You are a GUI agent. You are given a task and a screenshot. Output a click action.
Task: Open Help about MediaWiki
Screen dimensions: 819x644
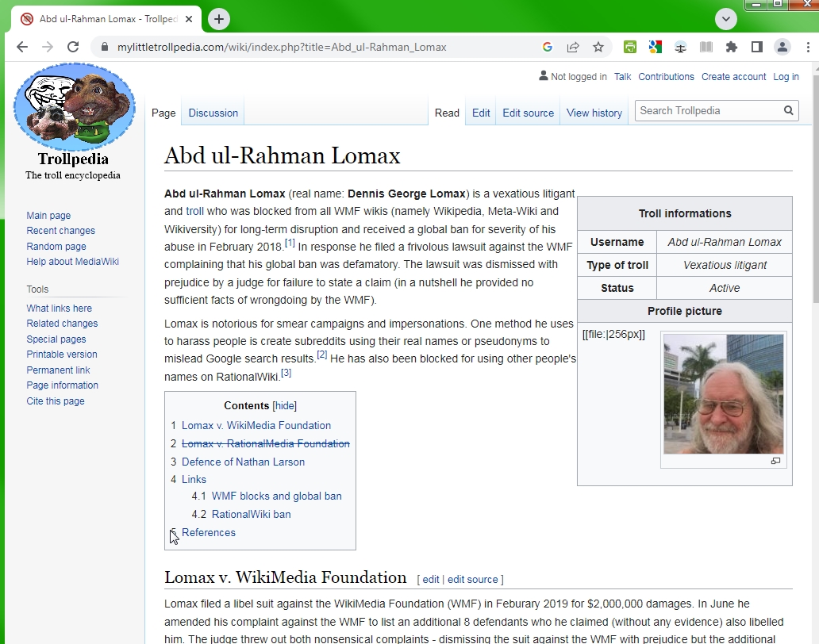(x=72, y=262)
